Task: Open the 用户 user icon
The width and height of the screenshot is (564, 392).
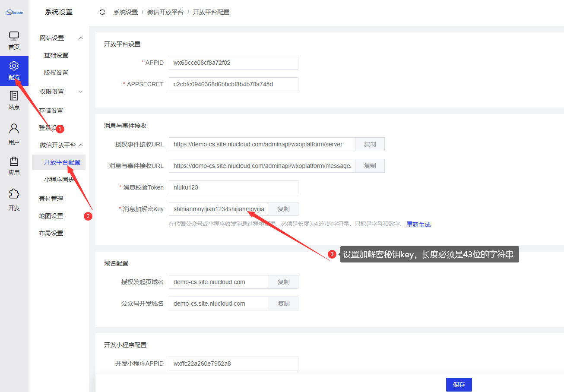Action: [14, 129]
